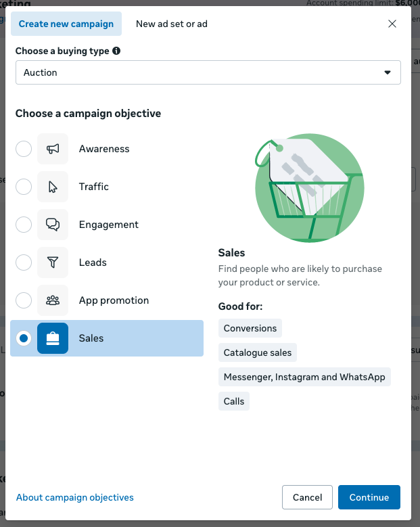Open About campaign objectives link
The width and height of the screenshot is (420, 527).
coord(75,497)
